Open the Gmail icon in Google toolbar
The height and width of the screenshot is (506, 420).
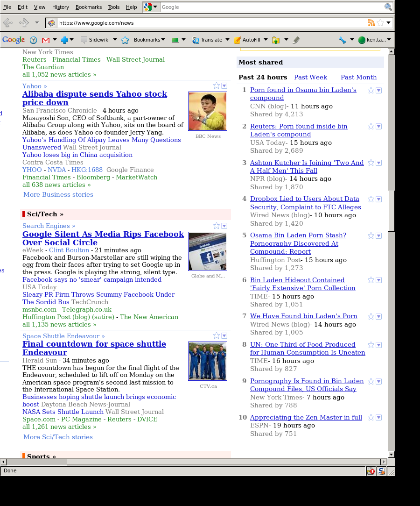pyautogui.click(x=46, y=40)
